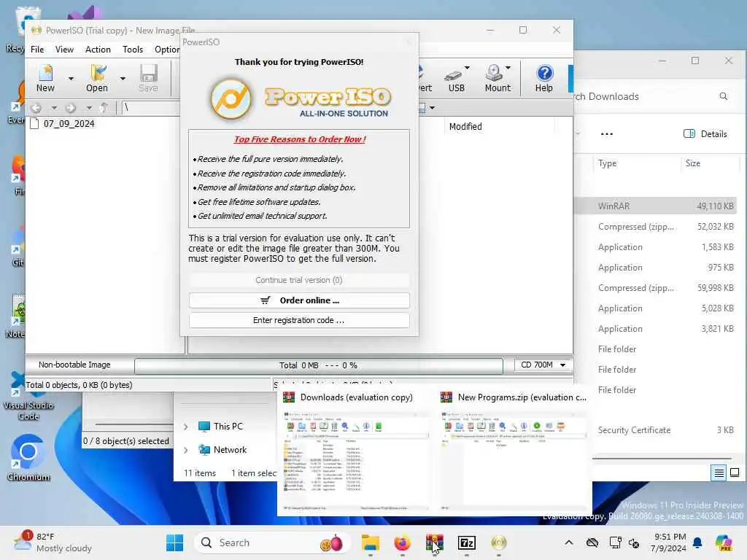747x560 pixels.
Task: Expand the This PC tree node
Action: [186, 427]
